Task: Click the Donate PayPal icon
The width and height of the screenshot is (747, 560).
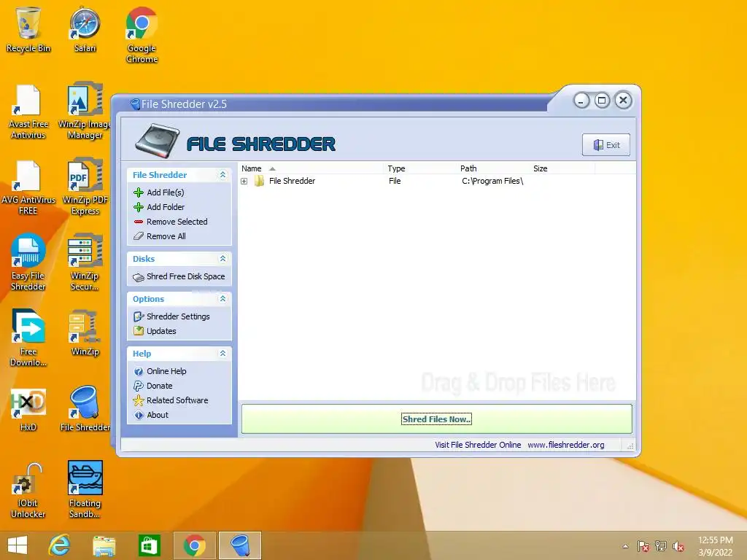Action: click(139, 386)
